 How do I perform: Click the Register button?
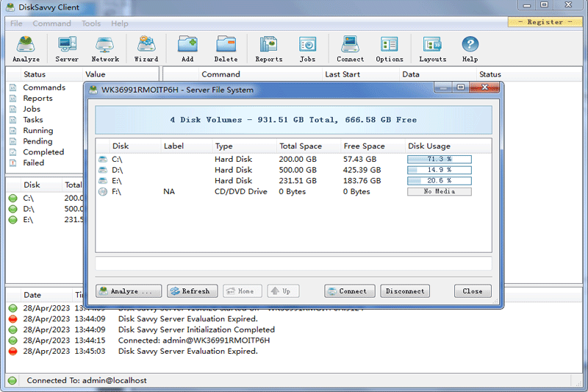(x=545, y=22)
